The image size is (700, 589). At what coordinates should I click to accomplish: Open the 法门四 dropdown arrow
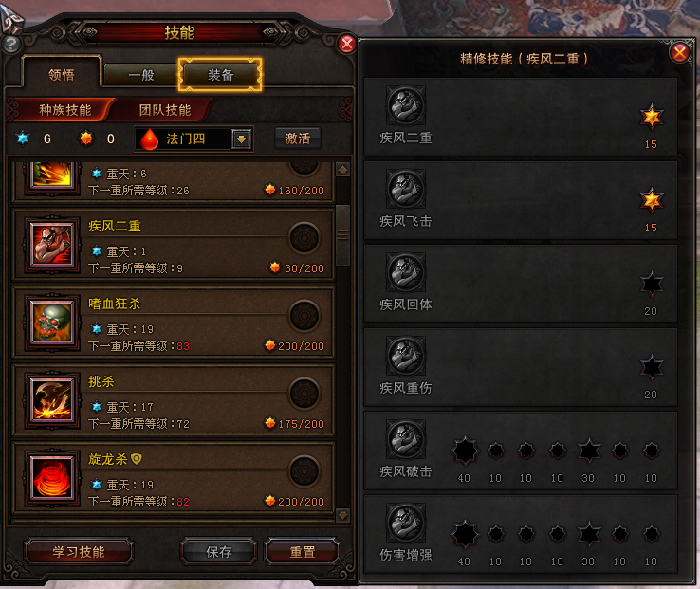[242, 138]
